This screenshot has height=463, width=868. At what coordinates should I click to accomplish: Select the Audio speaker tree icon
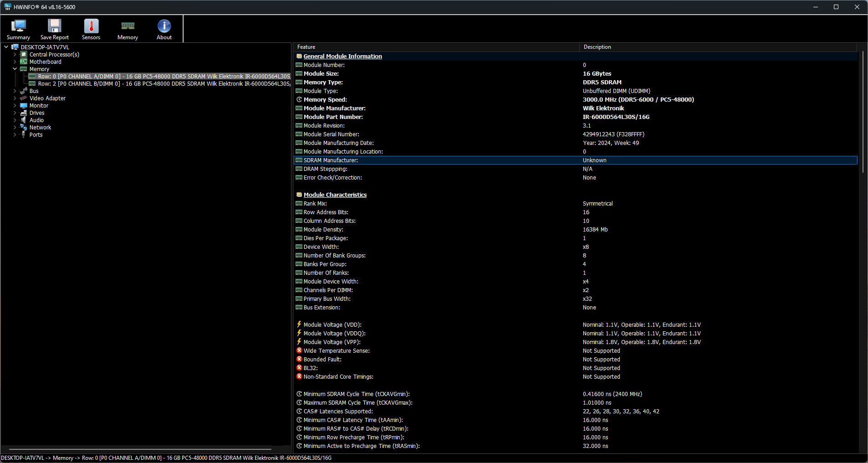pos(24,120)
